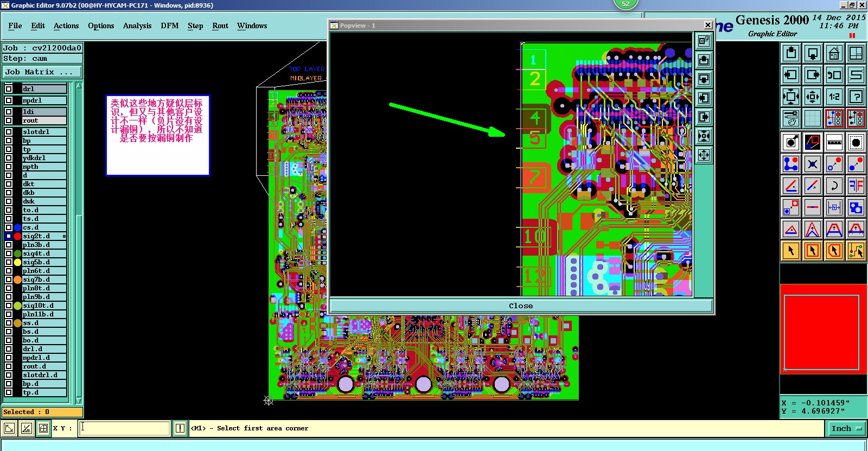This screenshot has height=451, width=868.
Task: Click the pan left view icon
Action: [x=791, y=75]
